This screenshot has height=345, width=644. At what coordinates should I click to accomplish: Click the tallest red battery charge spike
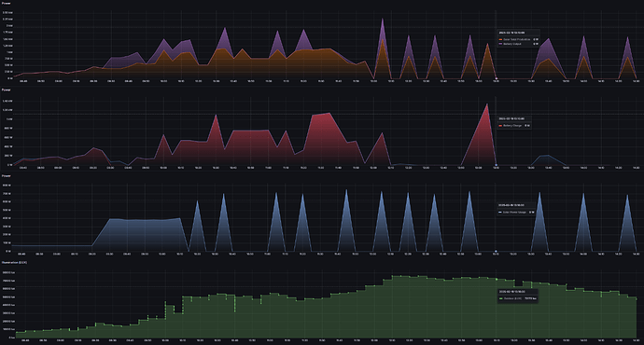pyautogui.click(x=487, y=104)
